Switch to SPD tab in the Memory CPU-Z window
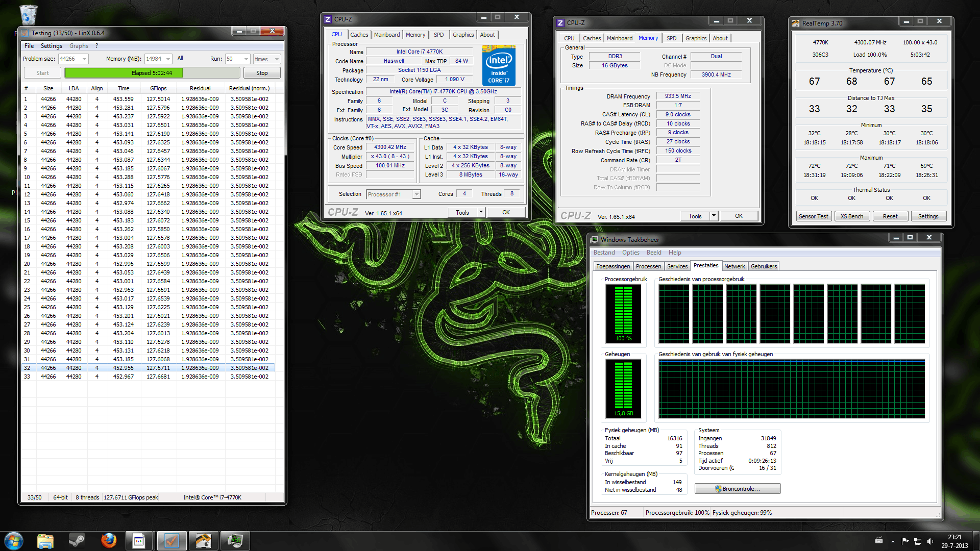 [x=672, y=38]
